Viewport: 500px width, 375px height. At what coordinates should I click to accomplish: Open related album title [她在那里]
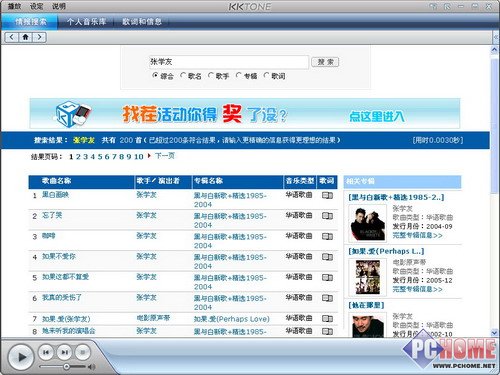pyautogui.click(x=366, y=305)
